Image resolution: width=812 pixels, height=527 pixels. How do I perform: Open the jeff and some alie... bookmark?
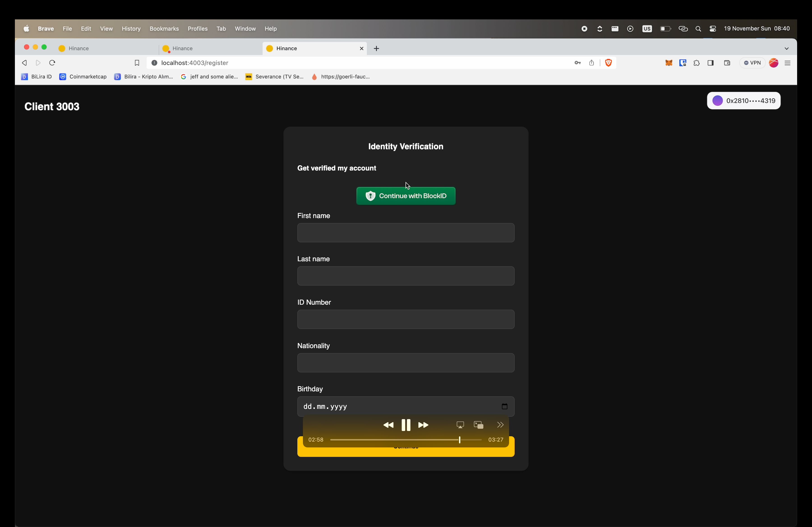[x=209, y=77]
